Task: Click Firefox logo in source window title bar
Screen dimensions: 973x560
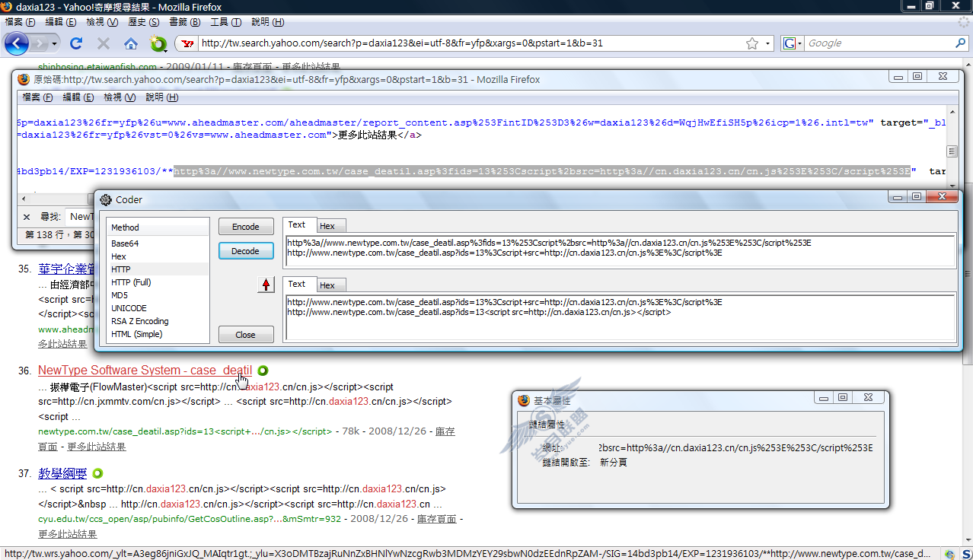Action: tap(23, 79)
